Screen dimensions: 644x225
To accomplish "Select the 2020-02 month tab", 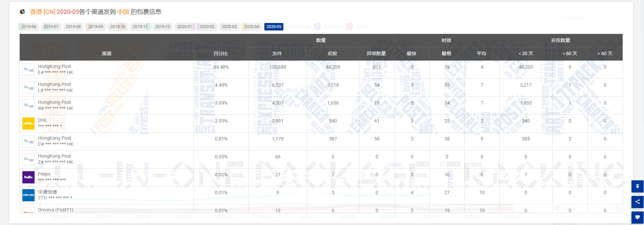I will coord(207,27).
